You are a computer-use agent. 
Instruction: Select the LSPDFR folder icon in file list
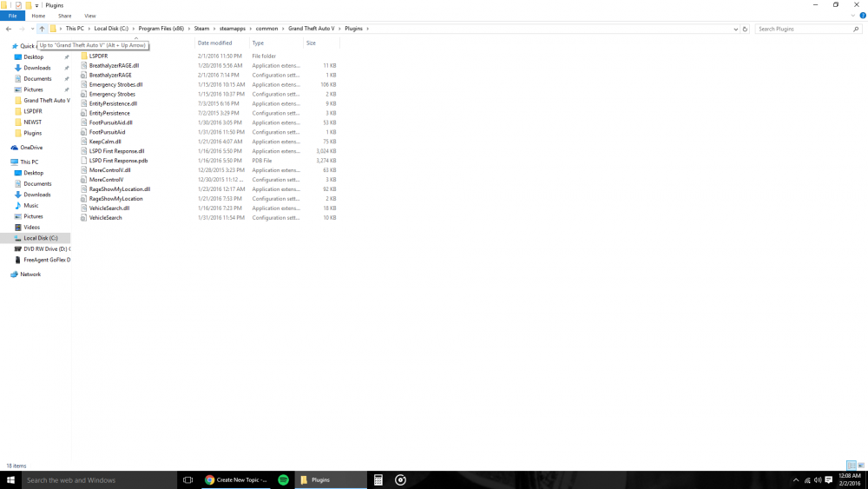[x=83, y=56]
